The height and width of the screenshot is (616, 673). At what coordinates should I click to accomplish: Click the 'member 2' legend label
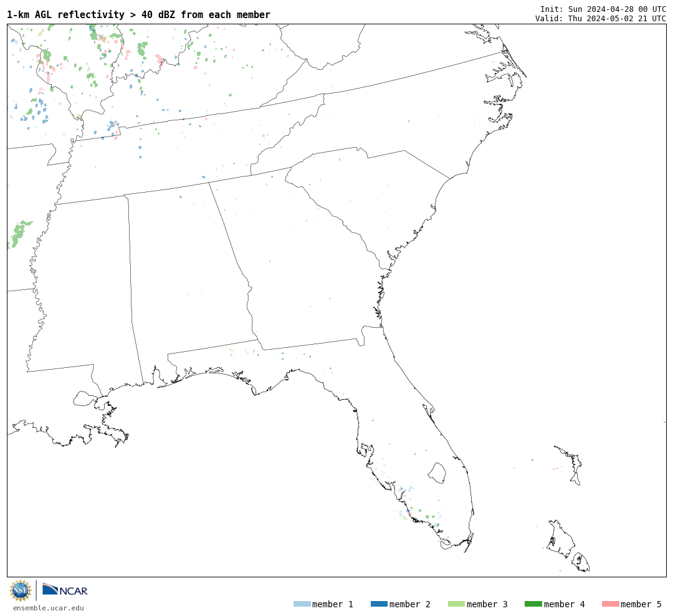coord(410,604)
